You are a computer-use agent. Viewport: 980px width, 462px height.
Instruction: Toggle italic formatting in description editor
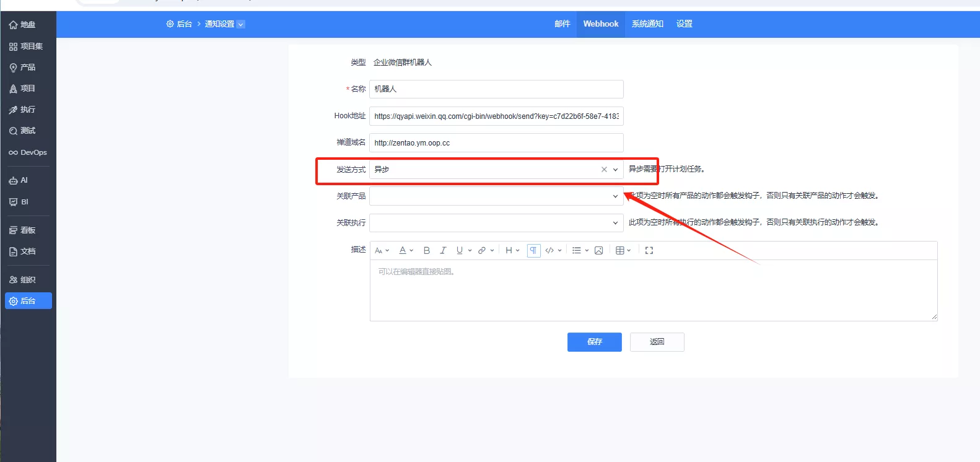tap(442, 251)
